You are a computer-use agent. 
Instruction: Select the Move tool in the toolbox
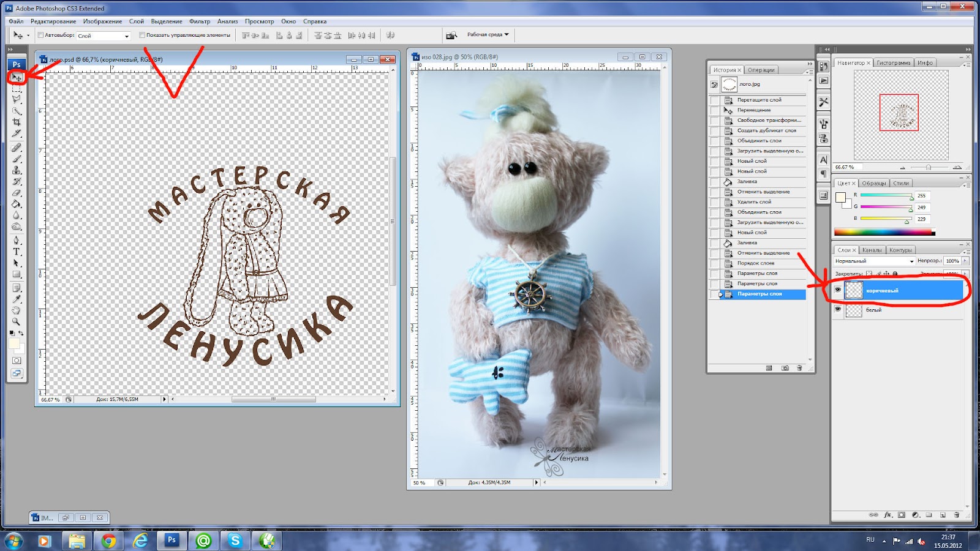tap(17, 78)
